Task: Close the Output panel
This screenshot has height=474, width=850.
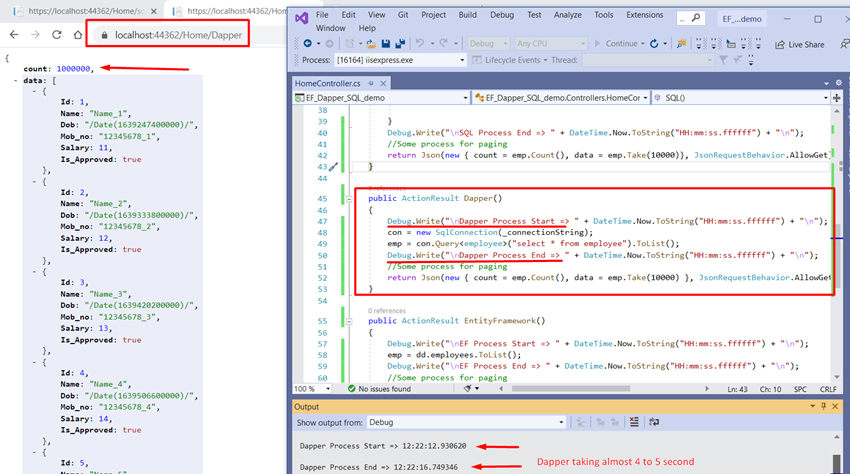Action: pos(835,406)
